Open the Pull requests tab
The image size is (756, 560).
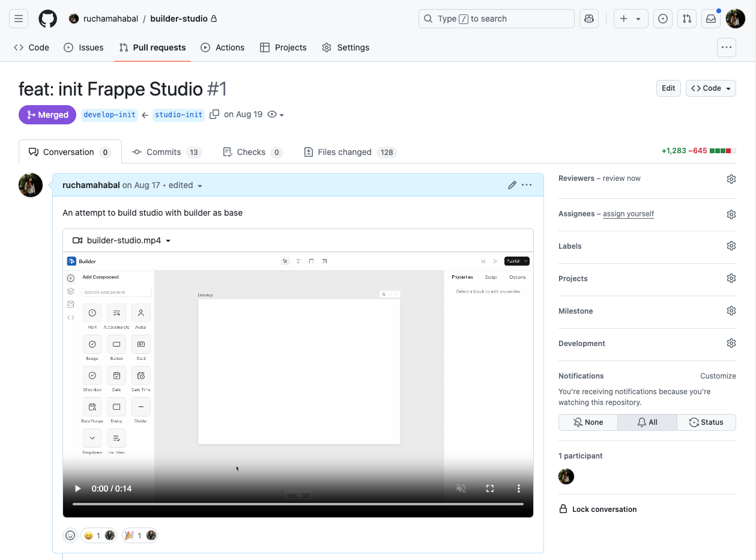153,47
